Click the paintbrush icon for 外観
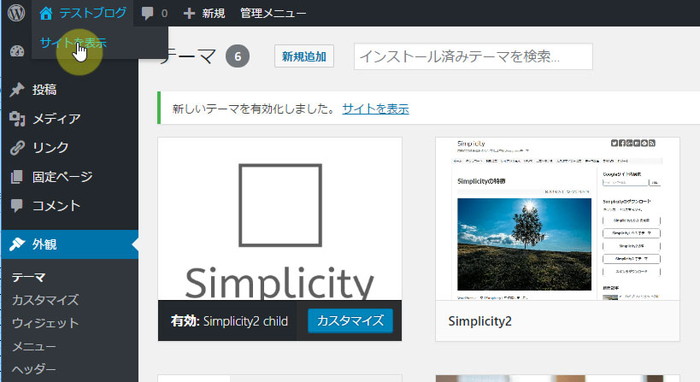 17,244
